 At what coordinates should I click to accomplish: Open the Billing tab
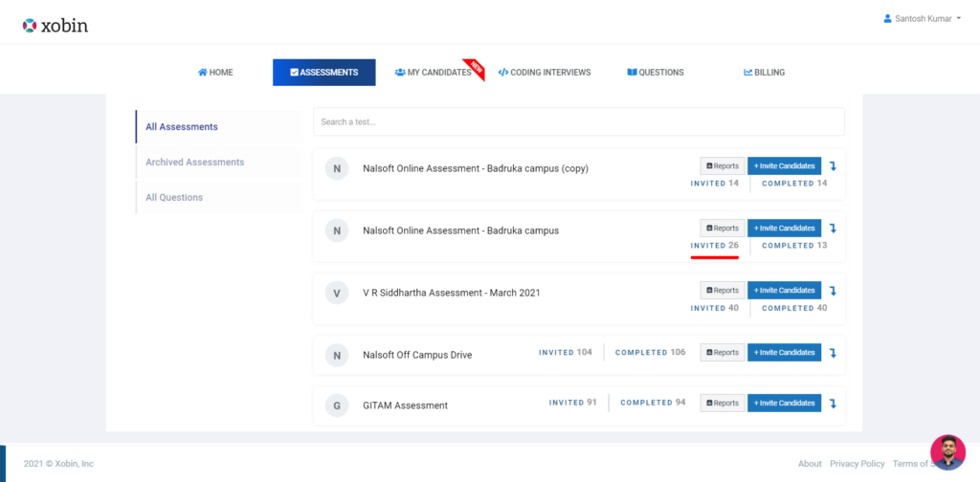765,73
